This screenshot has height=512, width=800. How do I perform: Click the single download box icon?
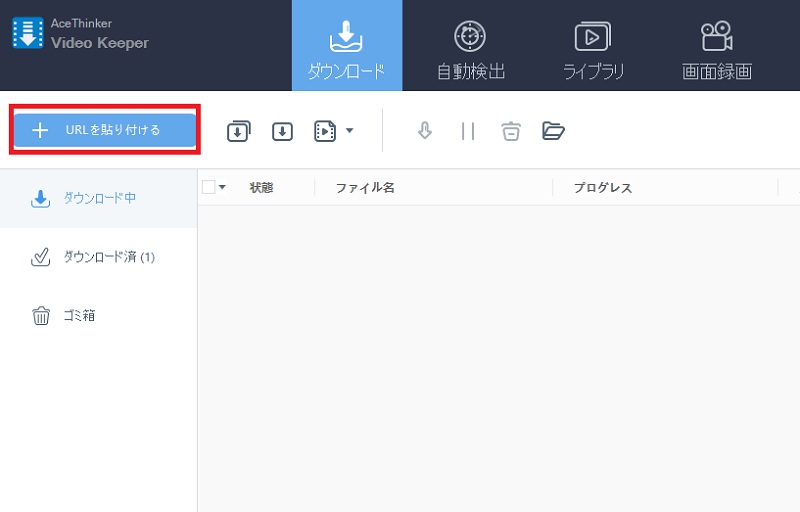(282, 132)
